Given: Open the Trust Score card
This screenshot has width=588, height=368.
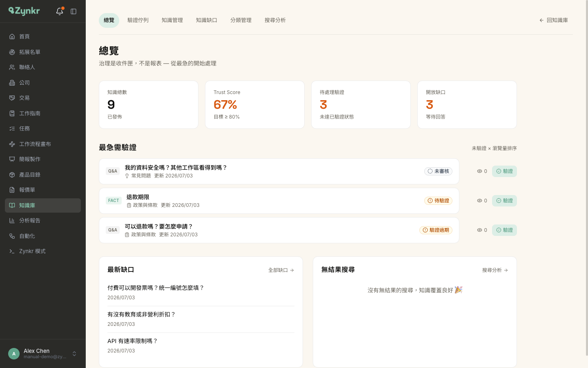Looking at the screenshot, I should pos(255,105).
